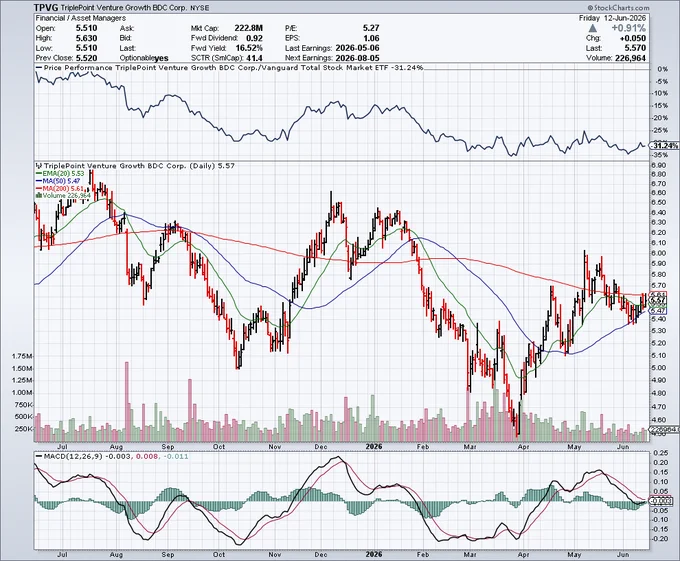Click the boxed 5.47 MA(50) tag on the price axis
Viewport: 680px width, 561px height.
point(658,311)
